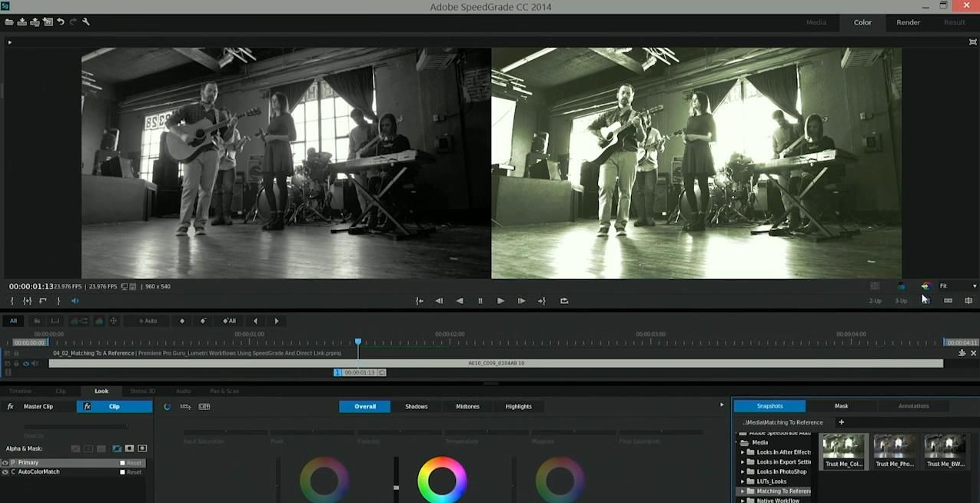Image resolution: width=980 pixels, height=503 pixels.
Task: Hide the Primary layer using eye icon
Action: (x=5, y=463)
